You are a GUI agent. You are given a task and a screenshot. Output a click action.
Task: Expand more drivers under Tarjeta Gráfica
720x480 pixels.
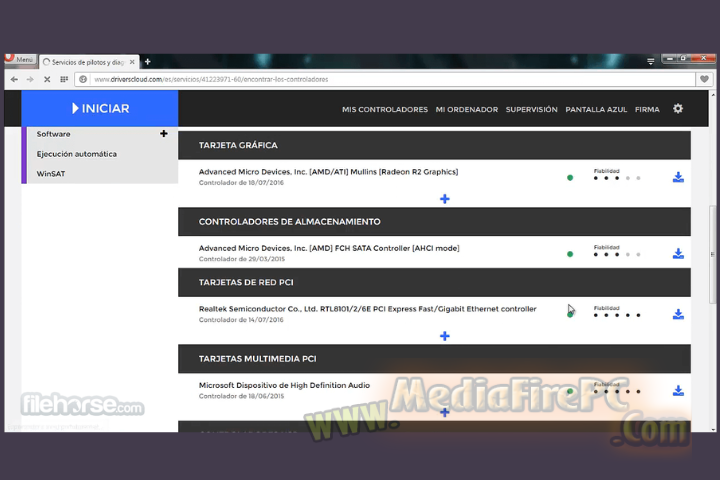444,199
